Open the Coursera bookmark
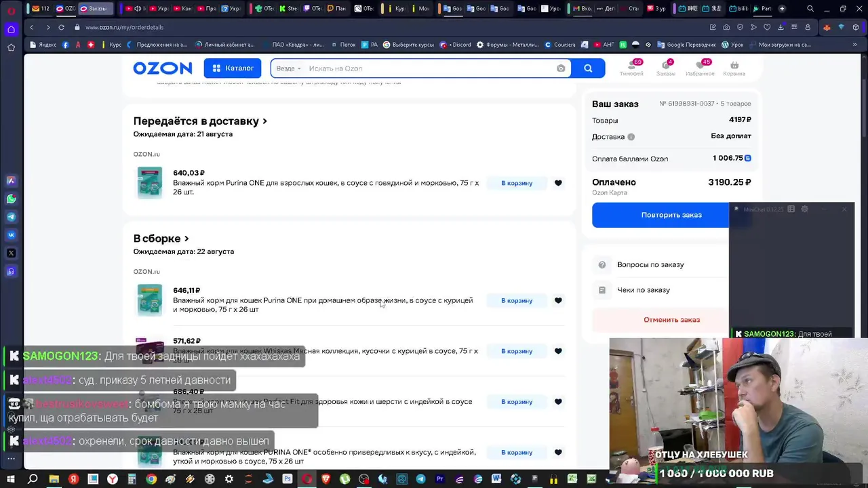The image size is (868, 488). pyautogui.click(x=559, y=45)
